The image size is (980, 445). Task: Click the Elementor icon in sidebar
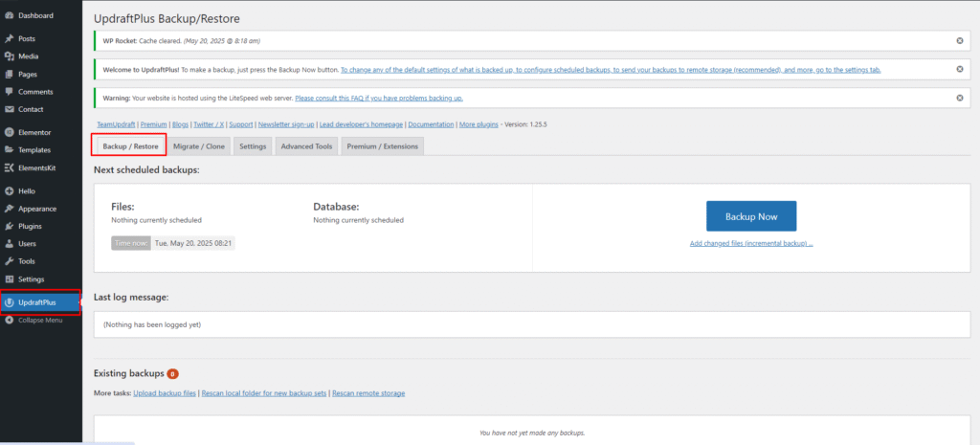pyautogui.click(x=9, y=132)
